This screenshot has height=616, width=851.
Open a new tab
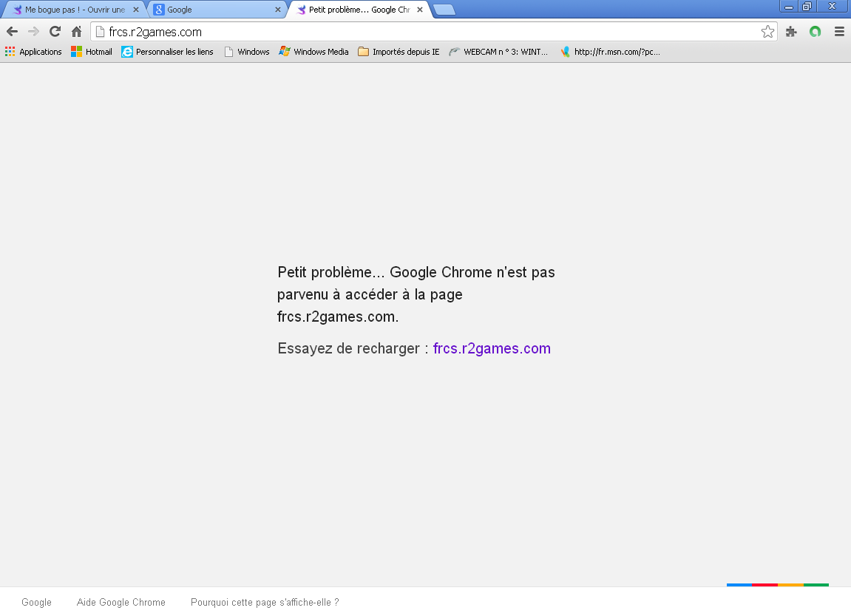pyautogui.click(x=444, y=10)
